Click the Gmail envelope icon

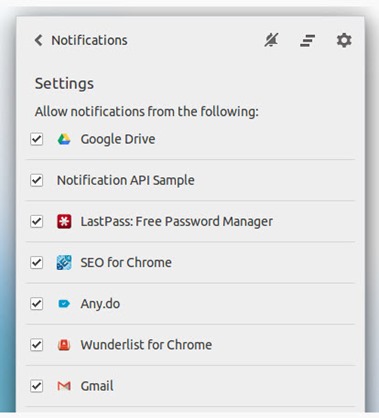tap(64, 386)
